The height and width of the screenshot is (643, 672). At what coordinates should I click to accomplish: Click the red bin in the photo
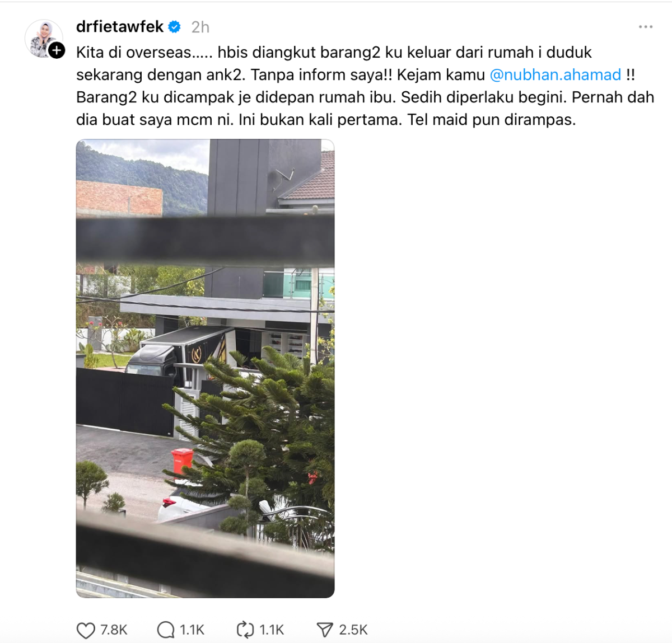pos(182,462)
